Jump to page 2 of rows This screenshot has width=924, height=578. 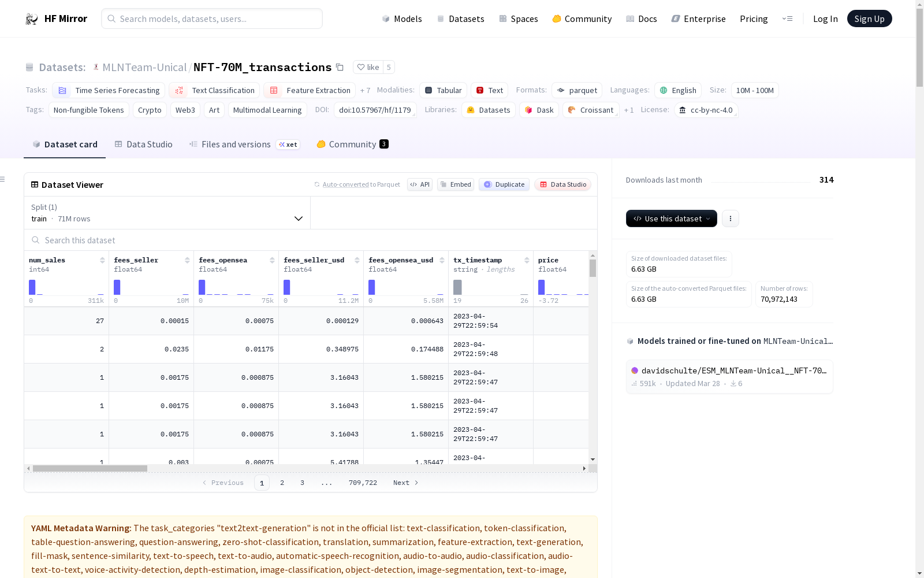(x=282, y=483)
